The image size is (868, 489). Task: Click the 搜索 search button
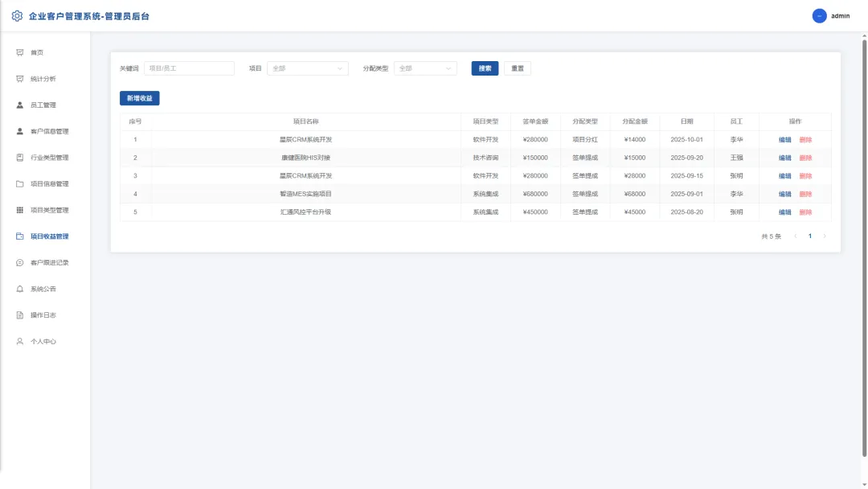[x=485, y=68]
